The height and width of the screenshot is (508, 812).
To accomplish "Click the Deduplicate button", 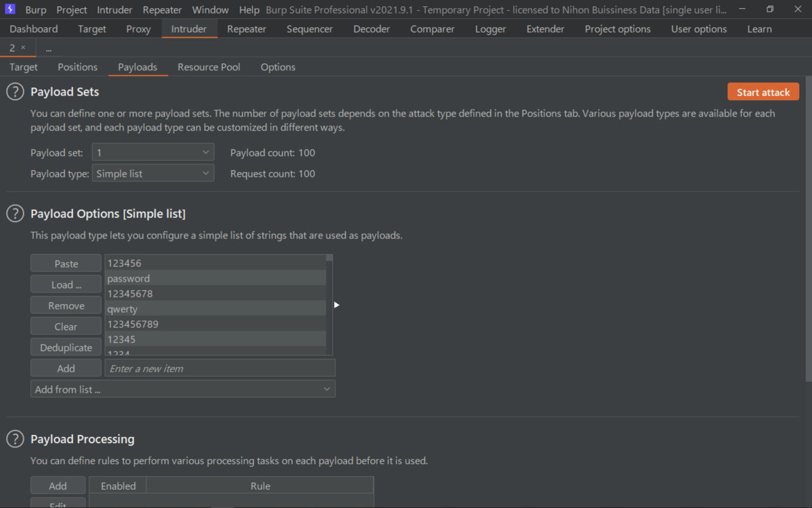I will coord(66,347).
